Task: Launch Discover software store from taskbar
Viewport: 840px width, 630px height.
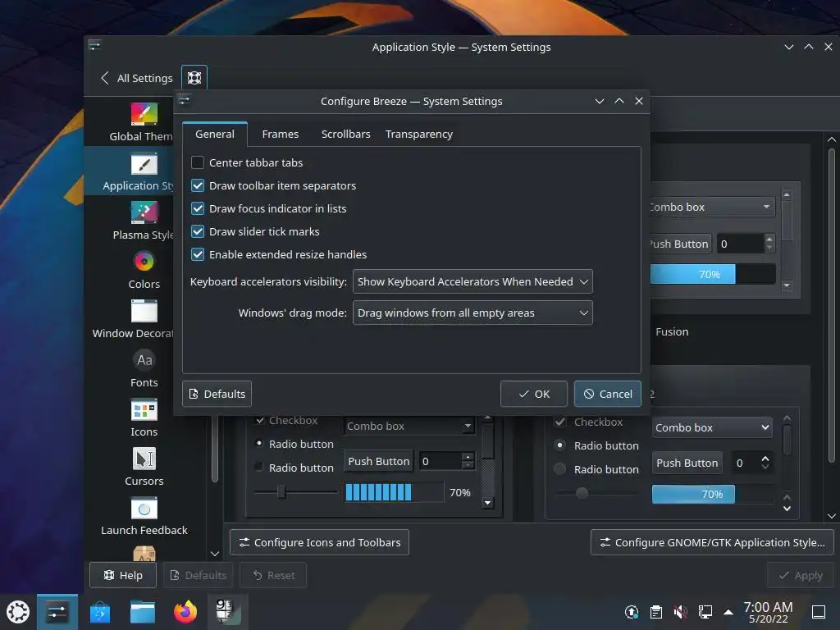Action: [100, 612]
